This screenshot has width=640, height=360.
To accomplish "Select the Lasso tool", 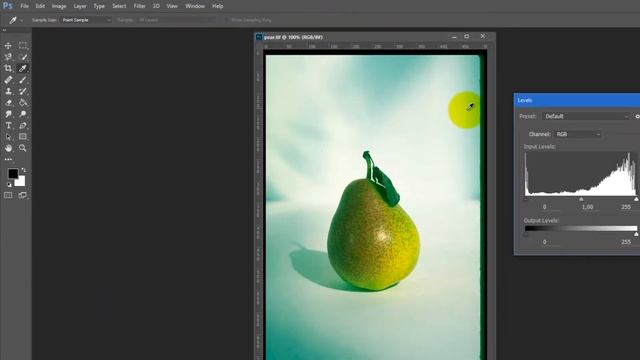I will tap(8, 57).
